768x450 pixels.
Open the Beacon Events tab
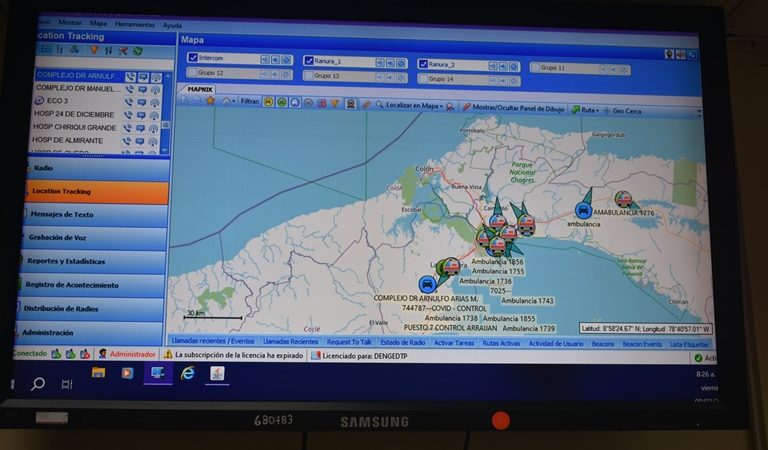click(642, 344)
